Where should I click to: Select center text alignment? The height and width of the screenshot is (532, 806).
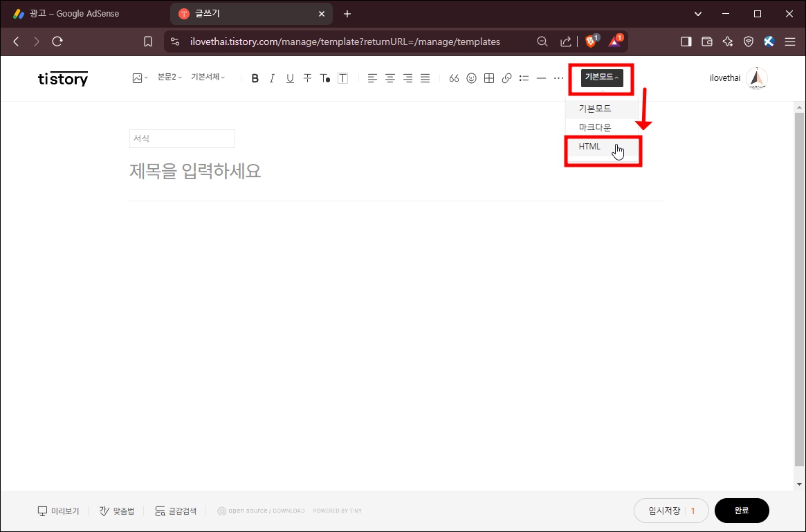390,77
